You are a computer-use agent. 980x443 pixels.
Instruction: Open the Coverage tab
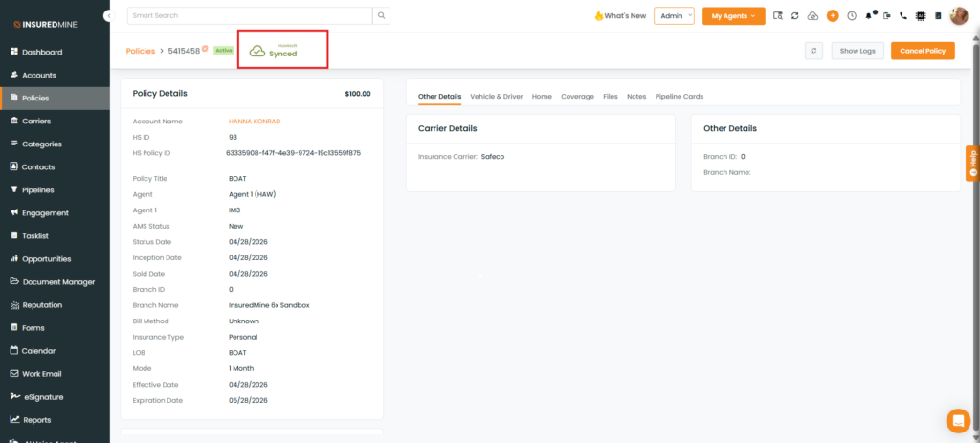[x=577, y=97]
